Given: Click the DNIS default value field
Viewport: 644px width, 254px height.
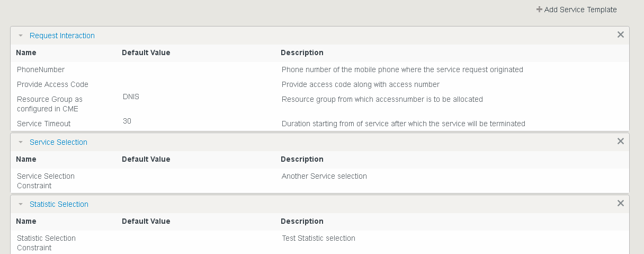Looking at the screenshot, I should tap(131, 97).
